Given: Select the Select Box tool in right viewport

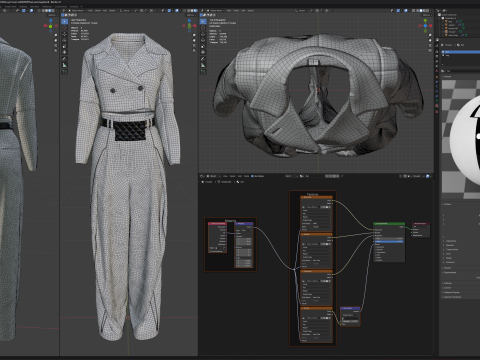Looking at the screenshot, I should 203,21.
